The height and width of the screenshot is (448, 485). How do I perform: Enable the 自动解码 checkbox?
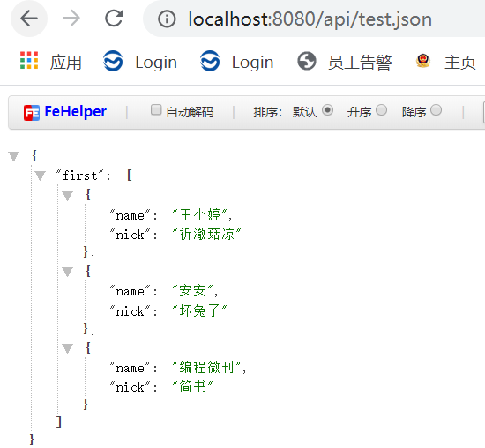coord(156,110)
